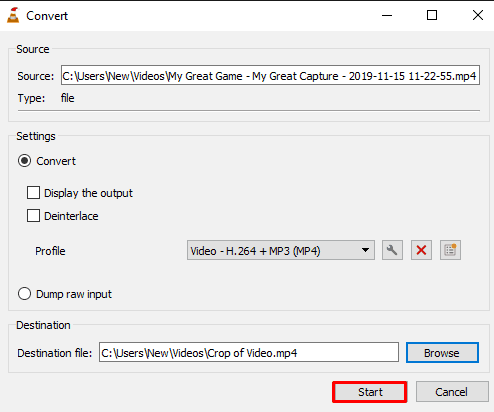The image size is (494, 412).
Task: Minimize the Convert window
Action: [x=387, y=15]
